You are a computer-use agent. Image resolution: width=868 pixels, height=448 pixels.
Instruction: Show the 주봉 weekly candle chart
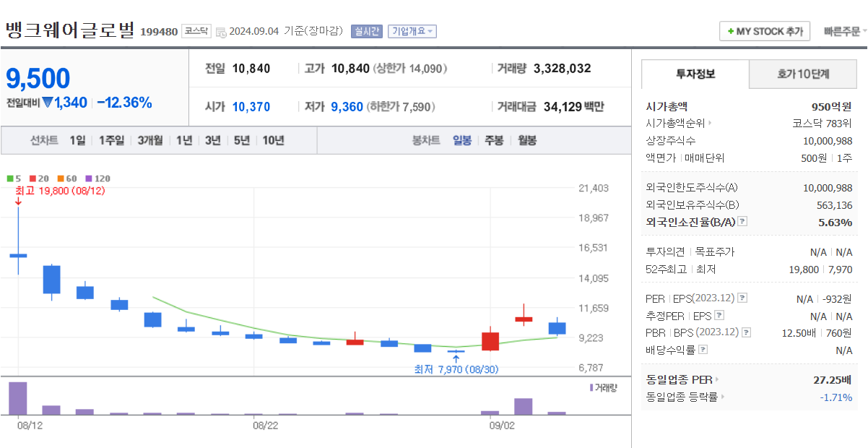click(x=494, y=140)
